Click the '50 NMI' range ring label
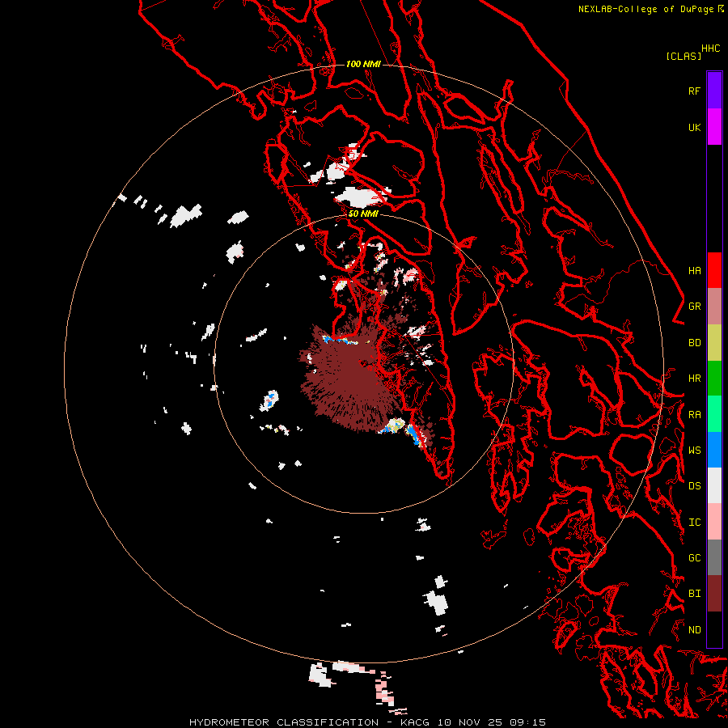728x728 pixels. click(x=363, y=214)
